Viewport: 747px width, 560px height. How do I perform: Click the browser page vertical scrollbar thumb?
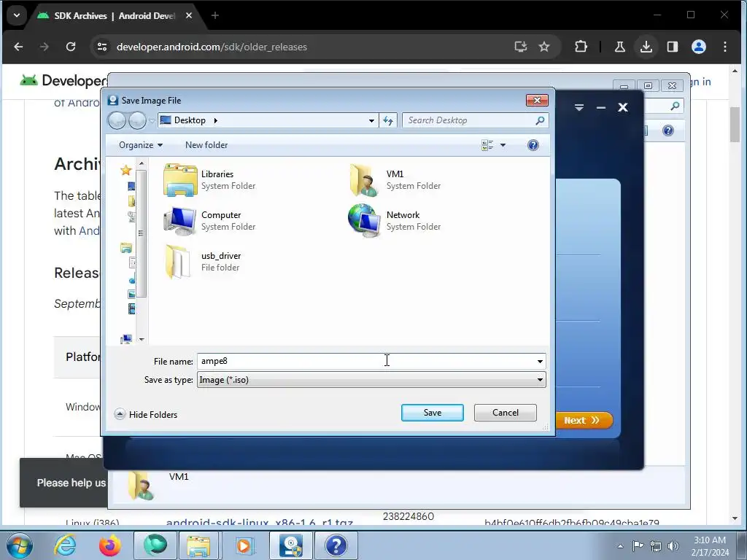(734, 125)
